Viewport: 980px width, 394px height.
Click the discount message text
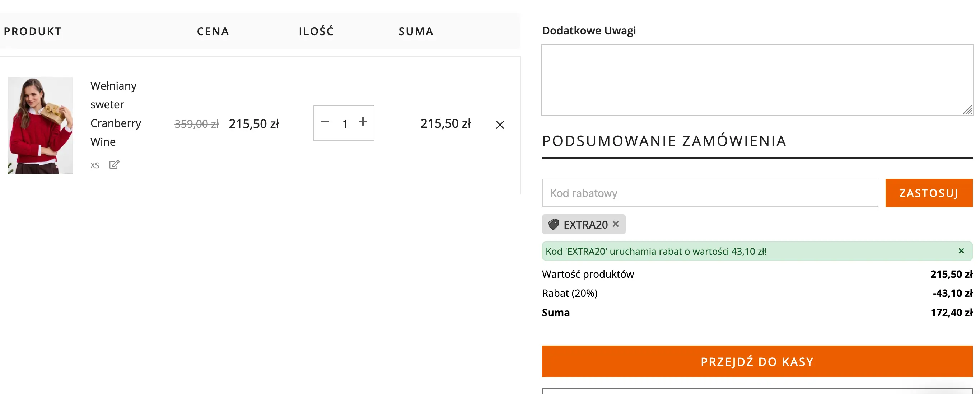[x=655, y=252]
